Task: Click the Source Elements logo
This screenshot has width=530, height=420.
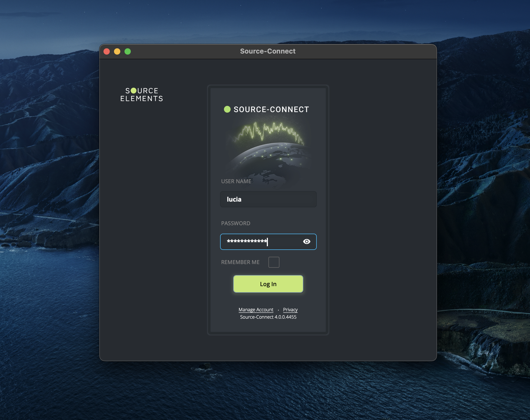Action: pyautogui.click(x=142, y=95)
